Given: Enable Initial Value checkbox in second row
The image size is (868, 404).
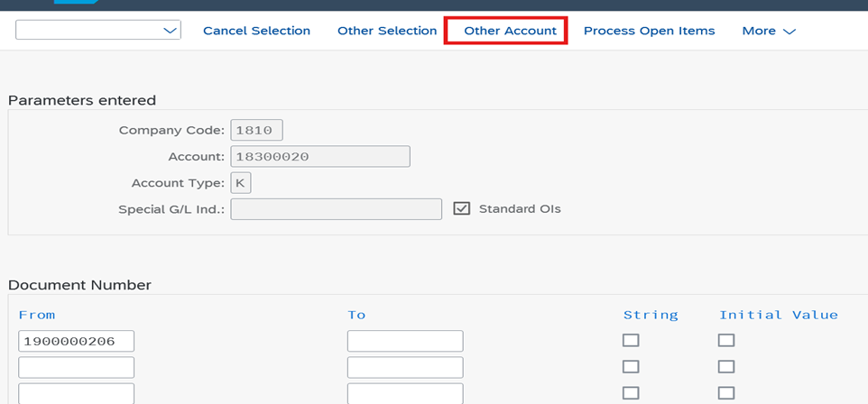Looking at the screenshot, I should coord(726,366).
